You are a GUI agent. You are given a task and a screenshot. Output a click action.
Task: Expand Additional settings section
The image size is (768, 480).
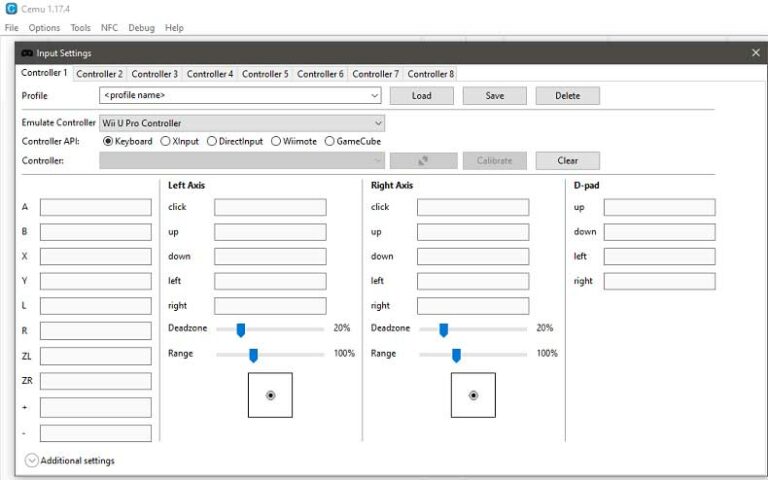pyautogui.click(x=32, y=461)
